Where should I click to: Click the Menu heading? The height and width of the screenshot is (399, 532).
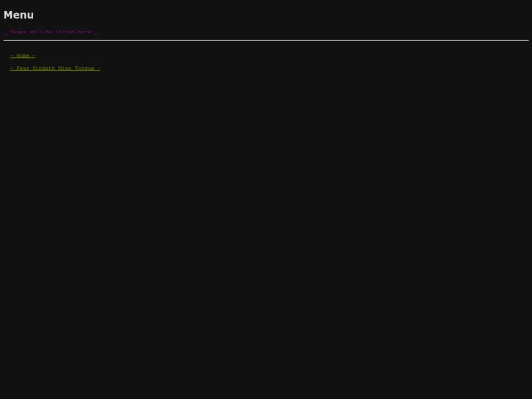pos(19,15)
